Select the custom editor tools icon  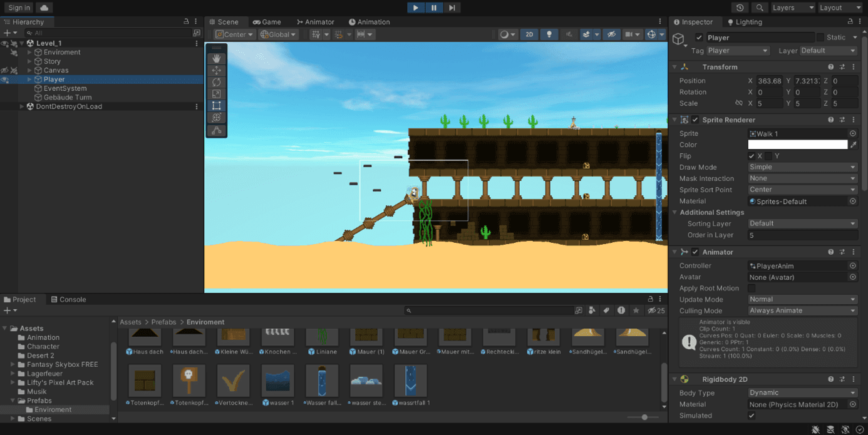[217, 130]
